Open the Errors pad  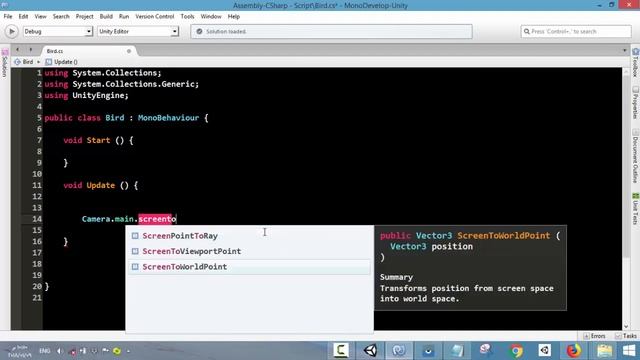595,336
